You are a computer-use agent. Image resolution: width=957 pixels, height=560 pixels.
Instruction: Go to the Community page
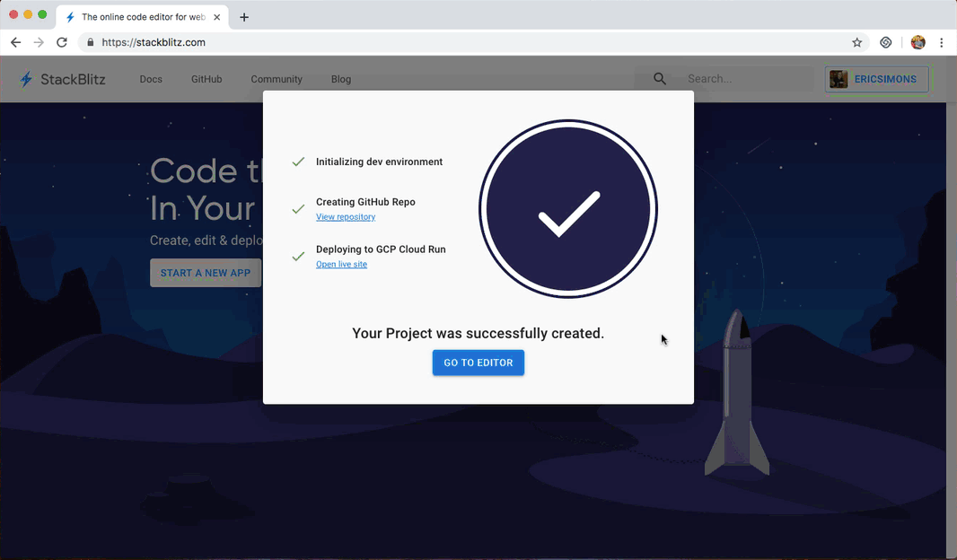277,79
